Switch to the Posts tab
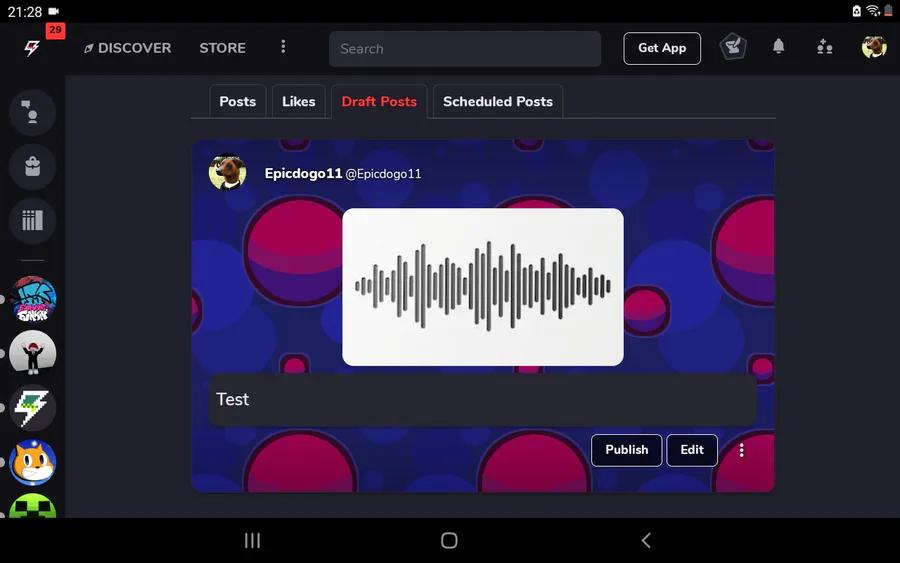The width and height of the screenshot is (900, 563). click(x=238, y=102)
